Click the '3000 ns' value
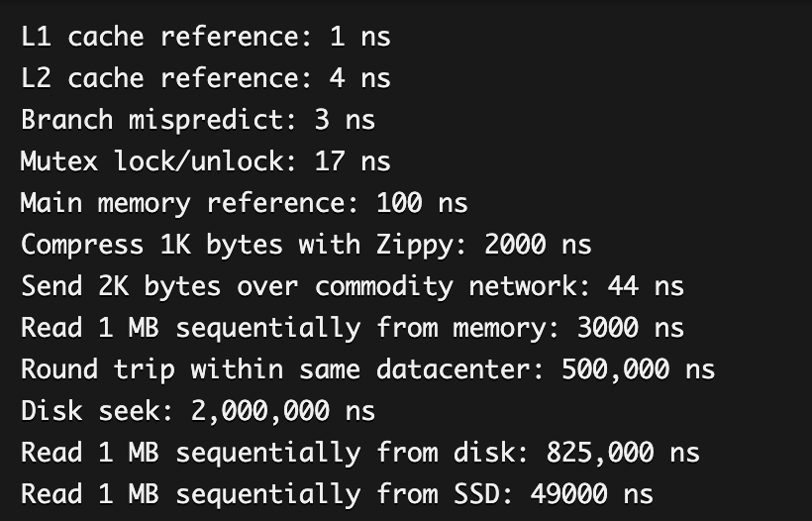 click(x=630, y=328)
